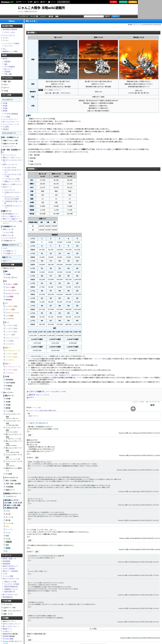Collapse the 敵キャラクター tree
162x644 pixels.
pyautogui.click(x=2, y=393)
